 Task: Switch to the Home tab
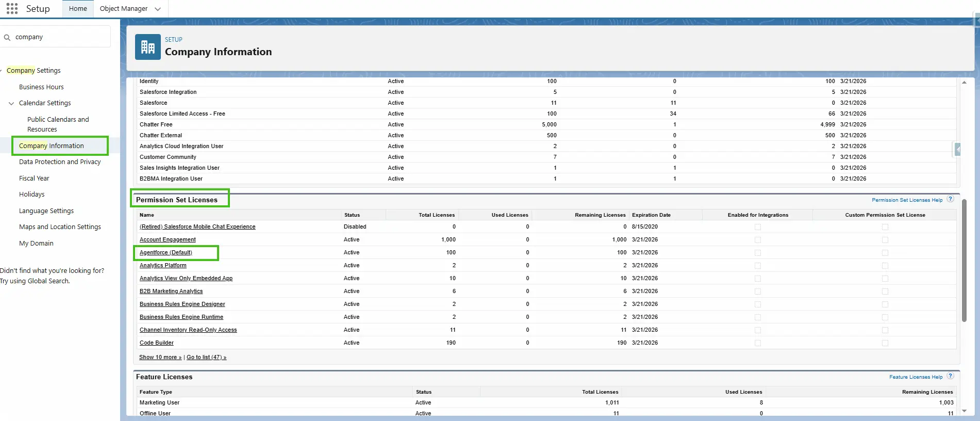(78, 9)
